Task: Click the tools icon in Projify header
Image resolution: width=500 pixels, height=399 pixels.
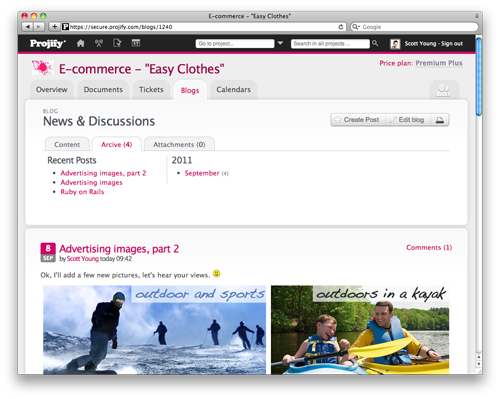Action: (99, 43)
